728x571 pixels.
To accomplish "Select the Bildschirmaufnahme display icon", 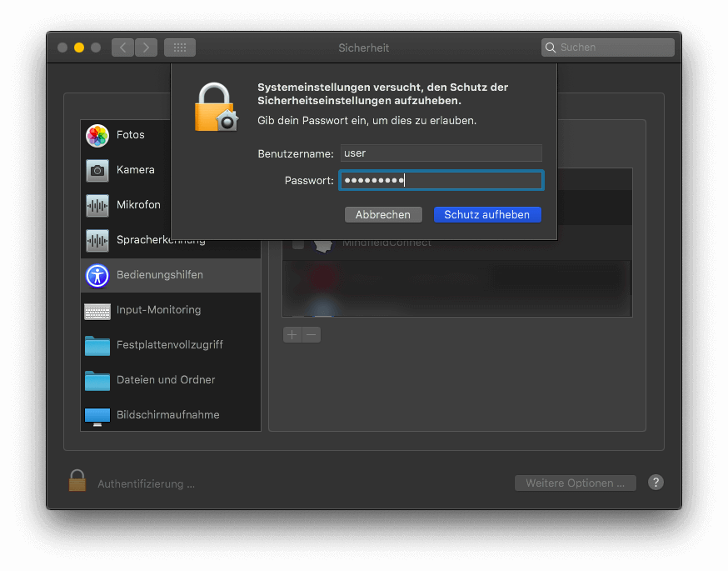I will pyautogui.click(x=97, y=415).
